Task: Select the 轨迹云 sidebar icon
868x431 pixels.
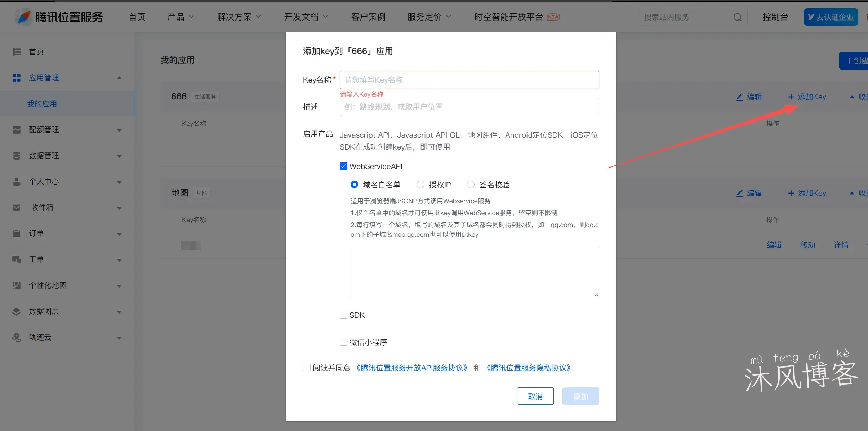Action: tap(17, 337)
